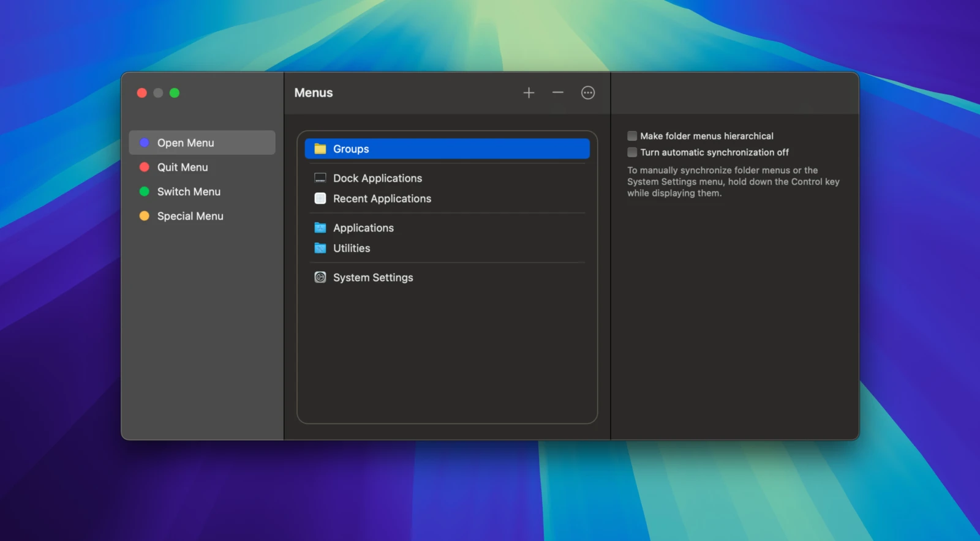Toggle Turn automatic synchronization off checkbox
The image size is (980, 541).
click(x=632, y=152)
